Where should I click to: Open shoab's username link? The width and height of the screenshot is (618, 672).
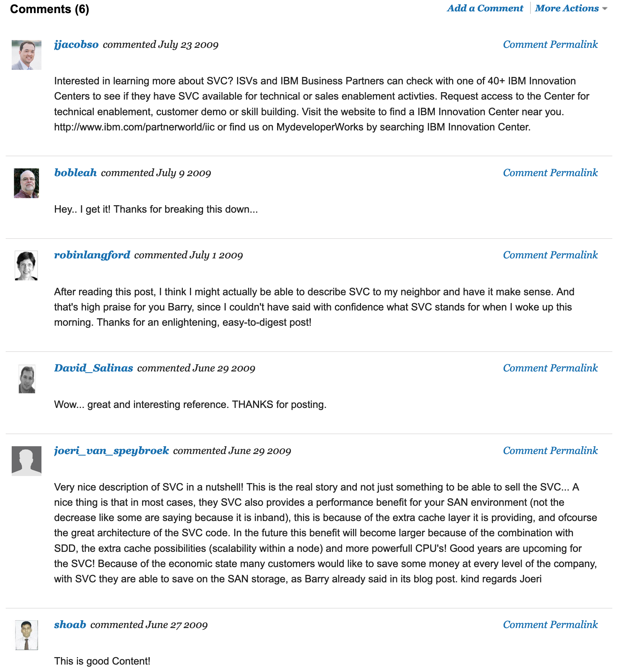70,625
